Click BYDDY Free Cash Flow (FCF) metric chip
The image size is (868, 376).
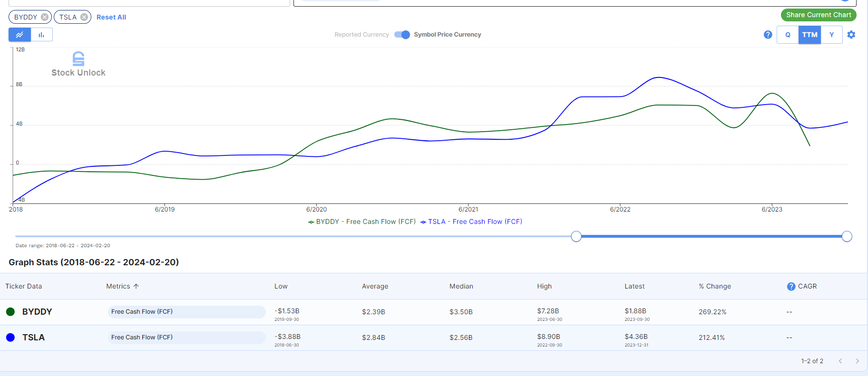coord(186,312)
